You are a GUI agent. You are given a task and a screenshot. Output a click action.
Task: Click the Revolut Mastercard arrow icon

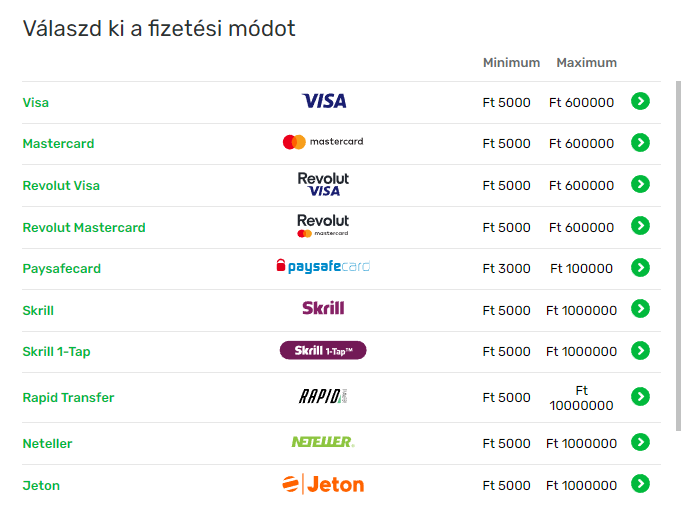640,226
